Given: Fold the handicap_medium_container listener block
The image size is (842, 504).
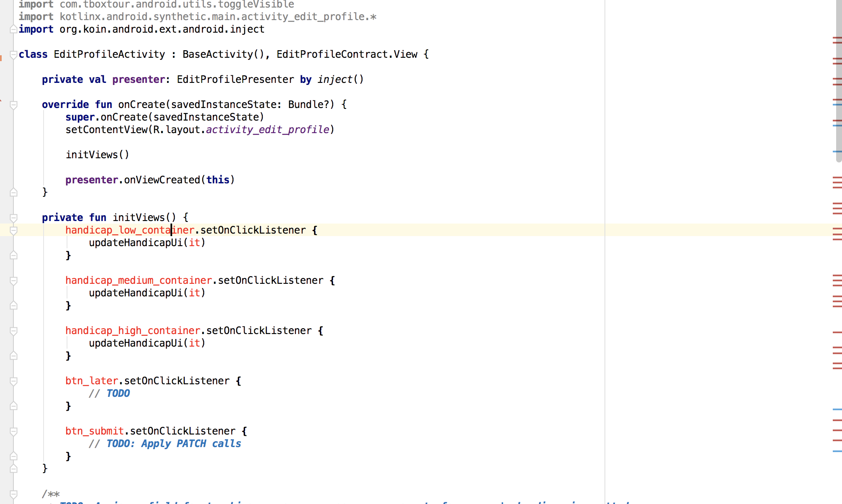Looking at the screenshot, I should tap(13, 280).
